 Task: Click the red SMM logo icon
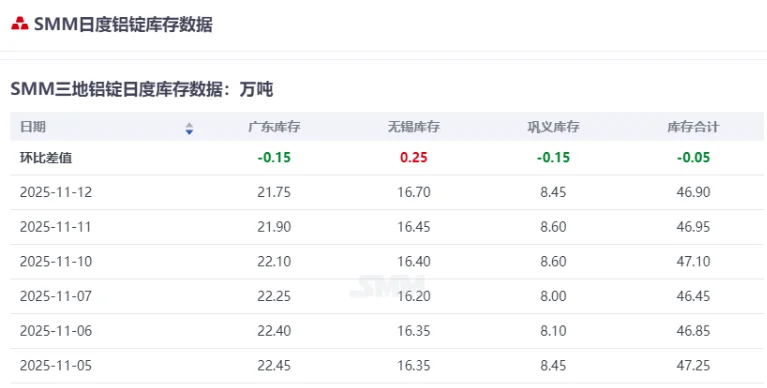(x=20, y=24)
